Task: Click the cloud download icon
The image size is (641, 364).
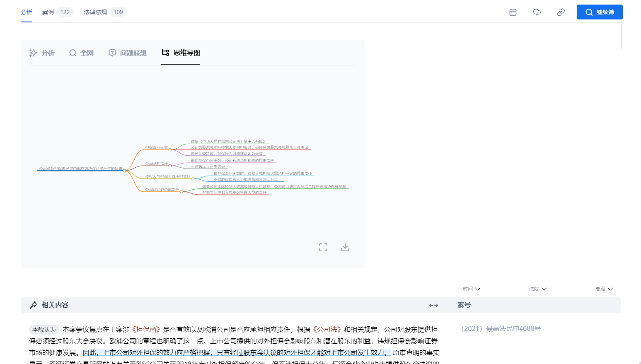Action: [x=537, y=12]
